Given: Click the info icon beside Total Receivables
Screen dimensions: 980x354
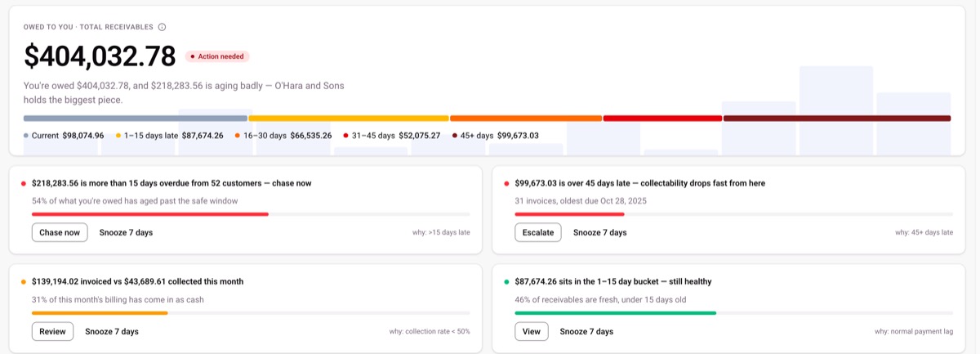Looking at the screenshot, I should 162,27.
